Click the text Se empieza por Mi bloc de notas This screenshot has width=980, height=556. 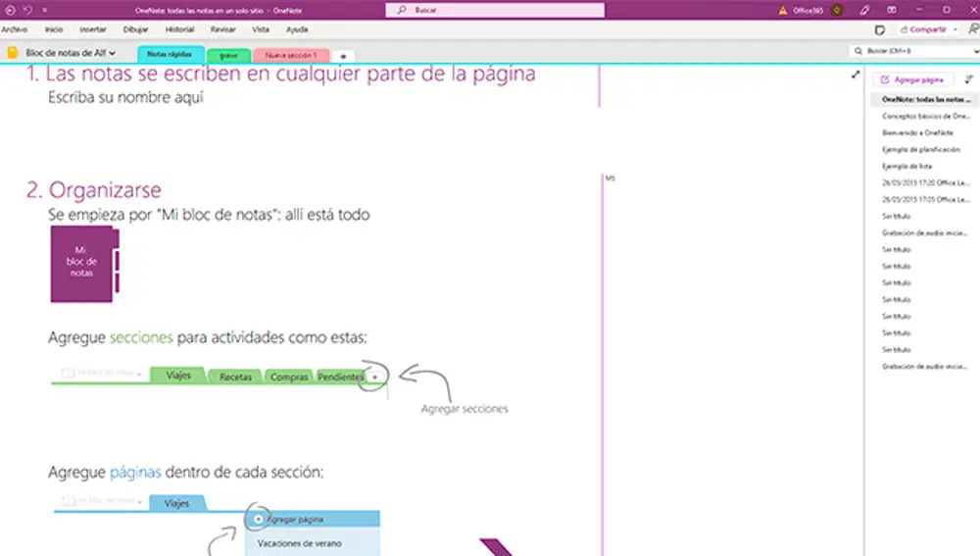(209, 215)
